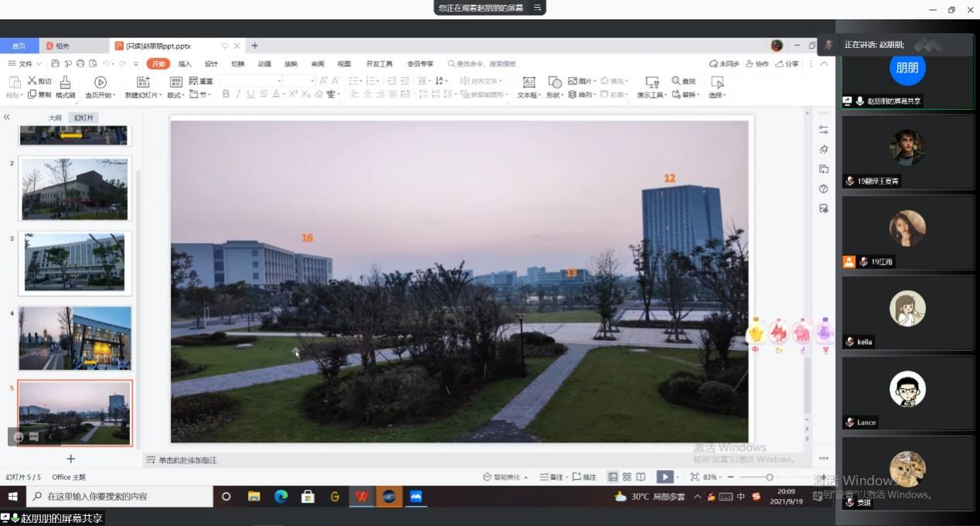Open the View (视图) ribbon tab
The image size is (980, 526).
click(344, 63)
